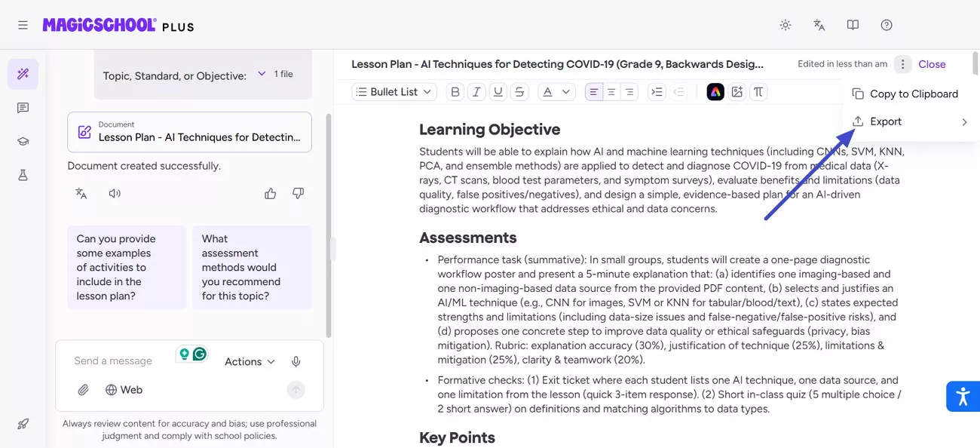Click the Formative checks bullet paragraph
Viewport: 980px width, 448px height.
668,394
